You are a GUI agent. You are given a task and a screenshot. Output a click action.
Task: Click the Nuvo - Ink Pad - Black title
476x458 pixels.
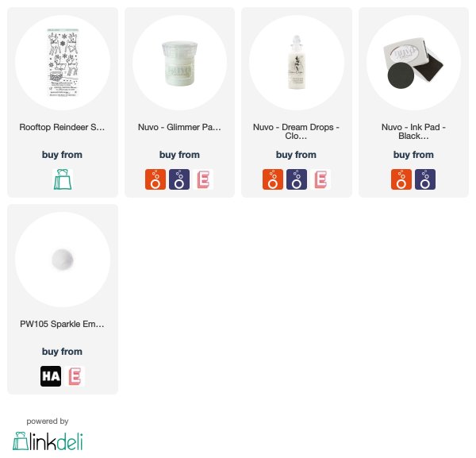click(x=413, y=132)
